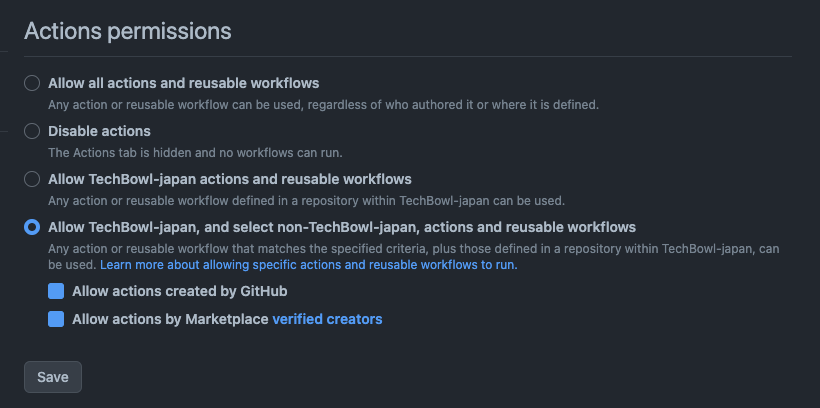The width and height of the screenshot is (820, 408).
Task: Toggle Allow actions created by GitHub checkbox
Action: tap(56, 291)
